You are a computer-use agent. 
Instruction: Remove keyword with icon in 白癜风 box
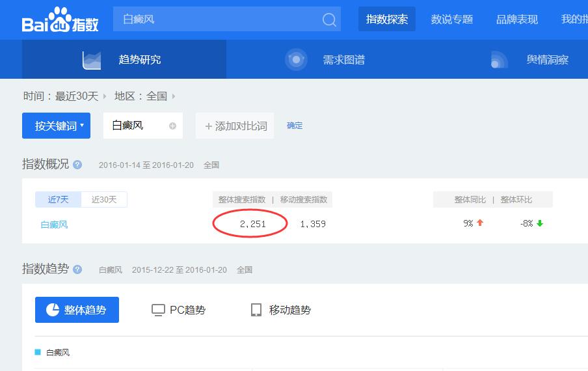click(x=172, y=126)
